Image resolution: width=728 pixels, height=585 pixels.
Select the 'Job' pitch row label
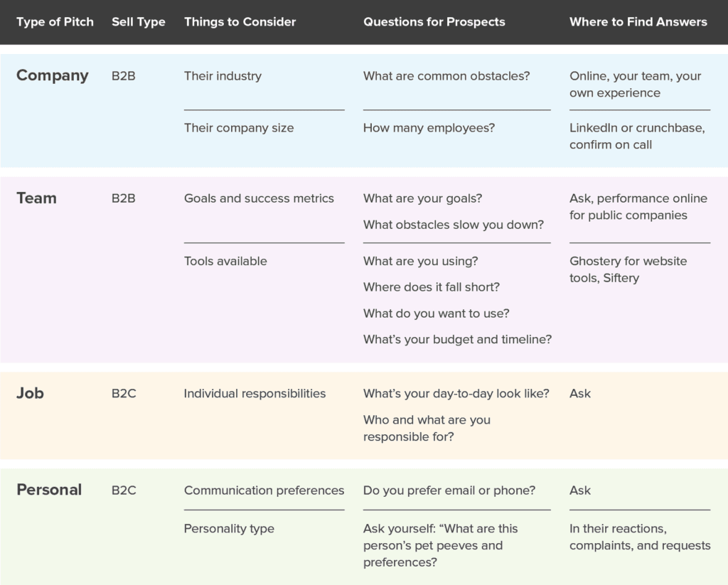click(30, 393)
